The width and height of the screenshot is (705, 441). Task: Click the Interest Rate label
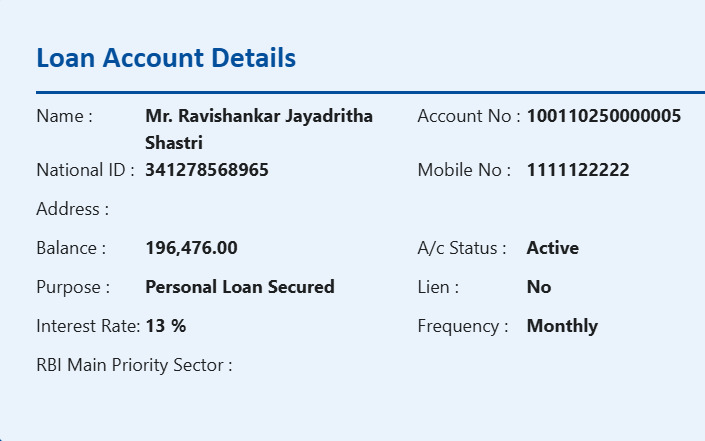tap(88, 326)
